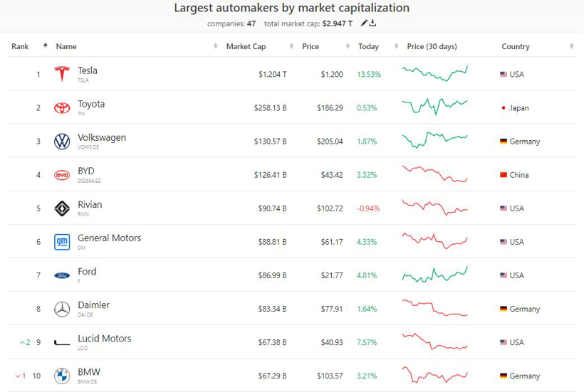Click the Toyota logo icon
The height and width of the screenshot is (392, 584).
(x=62, y=108)
